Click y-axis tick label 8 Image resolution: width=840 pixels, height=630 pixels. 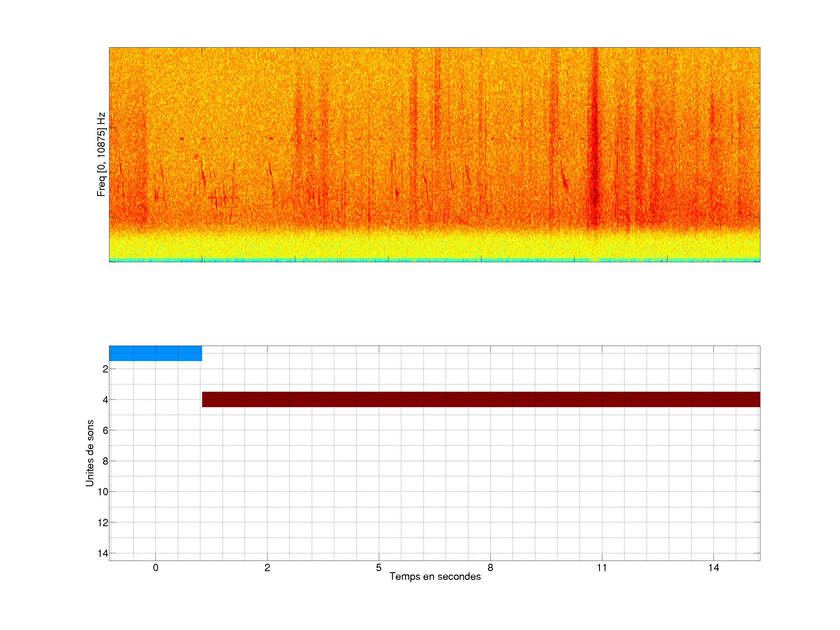105,461
